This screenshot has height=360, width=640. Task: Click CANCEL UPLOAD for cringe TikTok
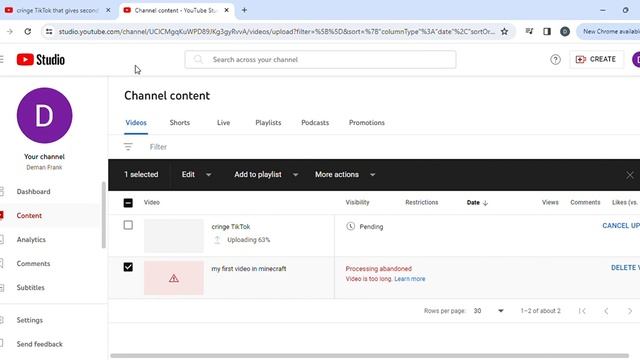click(x=621, y=226)
